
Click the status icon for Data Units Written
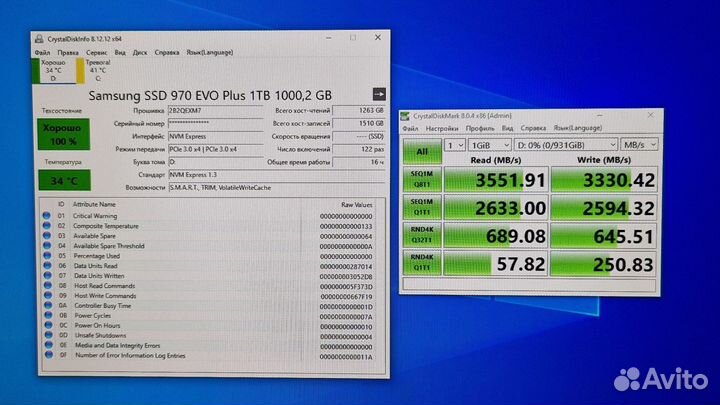click(47, 276)
